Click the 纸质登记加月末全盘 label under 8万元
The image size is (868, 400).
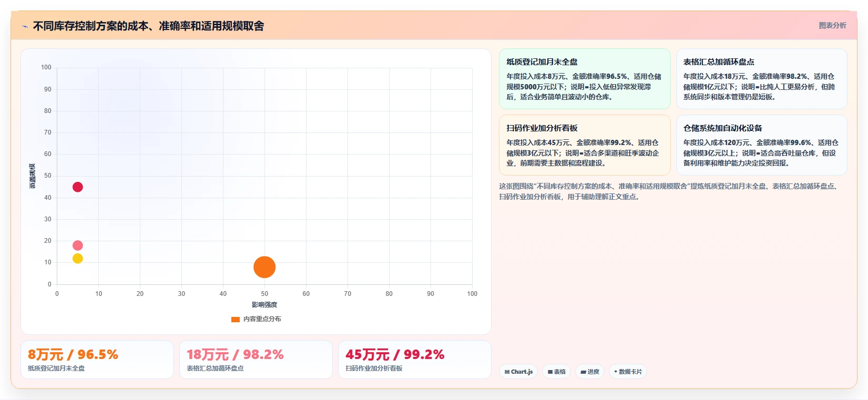(x=56, y=368)
